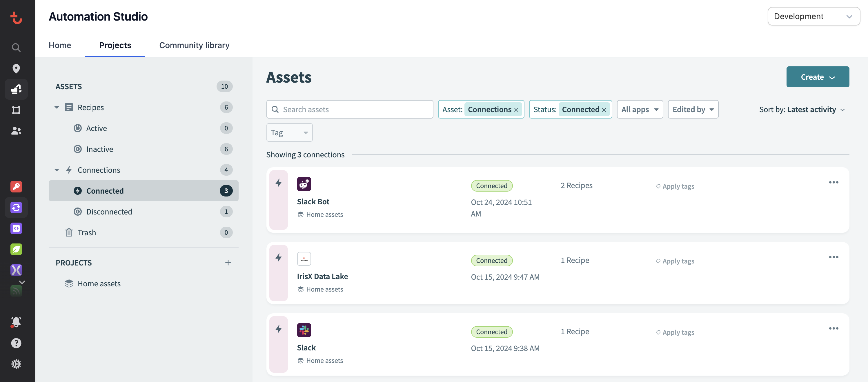Open the assets tool in the left sidebar
The width and height of the screenshot is (868, 382).
click(16, 89)
